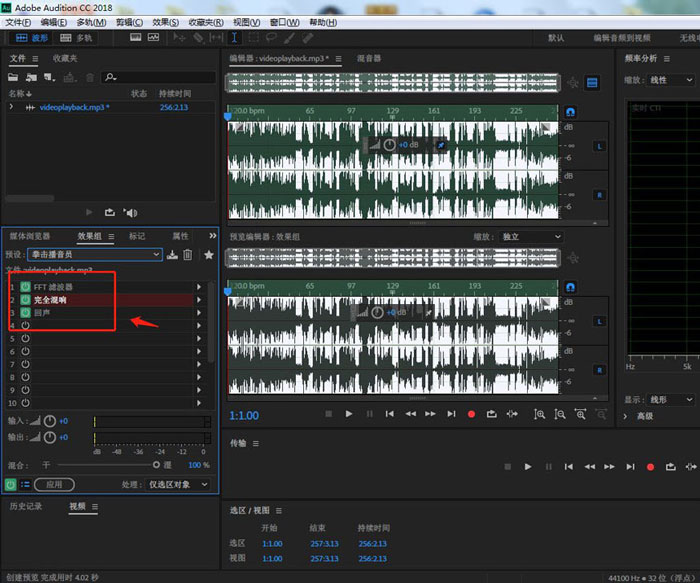The height and width of the screenshot is (583, 700).
Task: Click the 应用 apply button
Action: pyautogui.click(x=54, y=484)
